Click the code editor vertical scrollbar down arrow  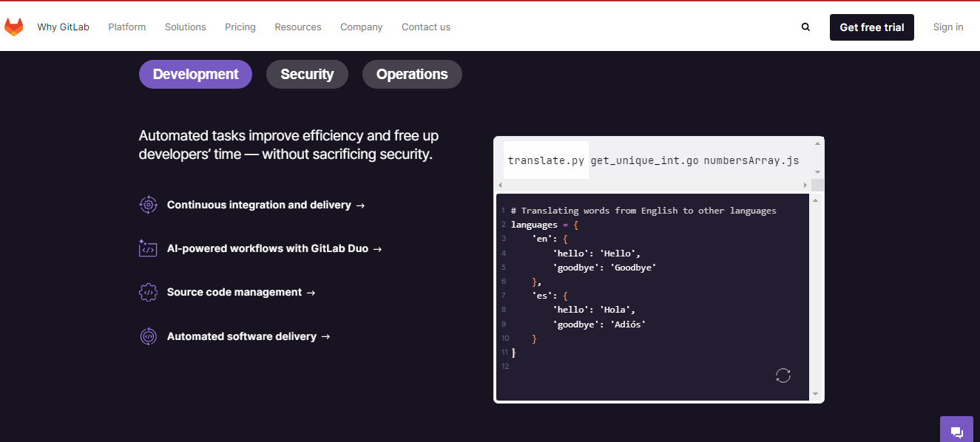coord(816,395)
